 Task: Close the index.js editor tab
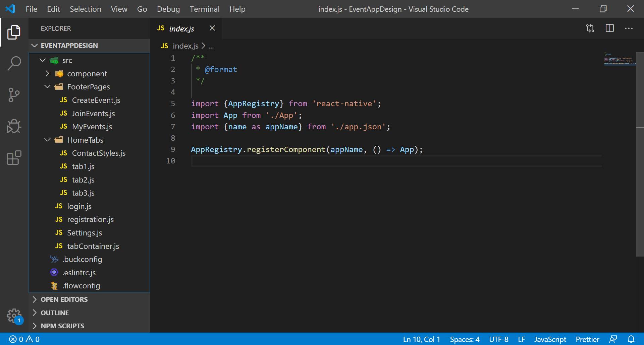(212, 28)
